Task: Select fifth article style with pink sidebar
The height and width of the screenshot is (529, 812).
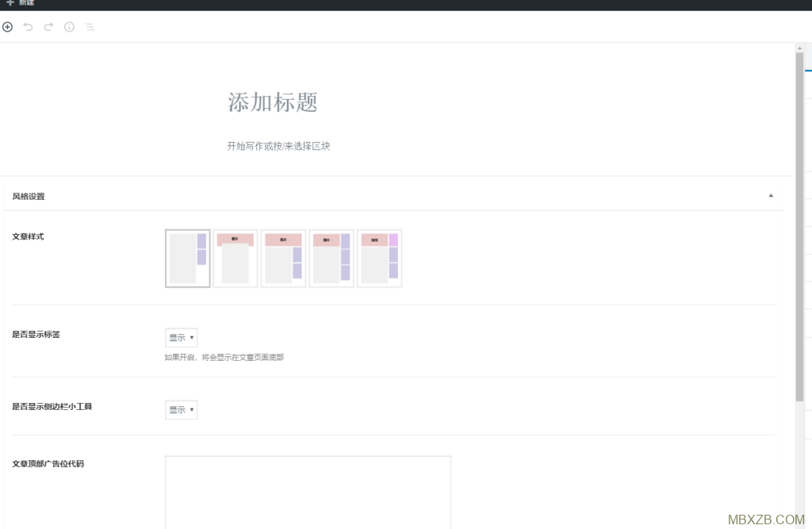Action: click(x=380, y=258)
